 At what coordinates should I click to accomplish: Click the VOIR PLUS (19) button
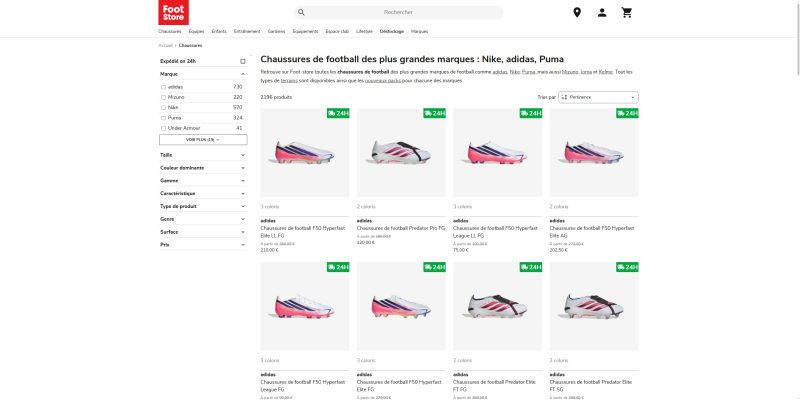203,140
